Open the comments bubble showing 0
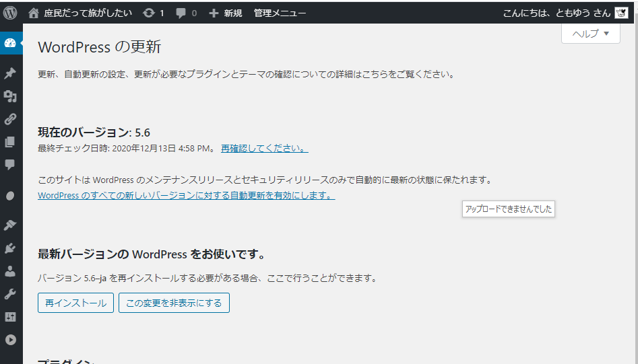This screenshot has width=638, height=364. coord(187,13)
